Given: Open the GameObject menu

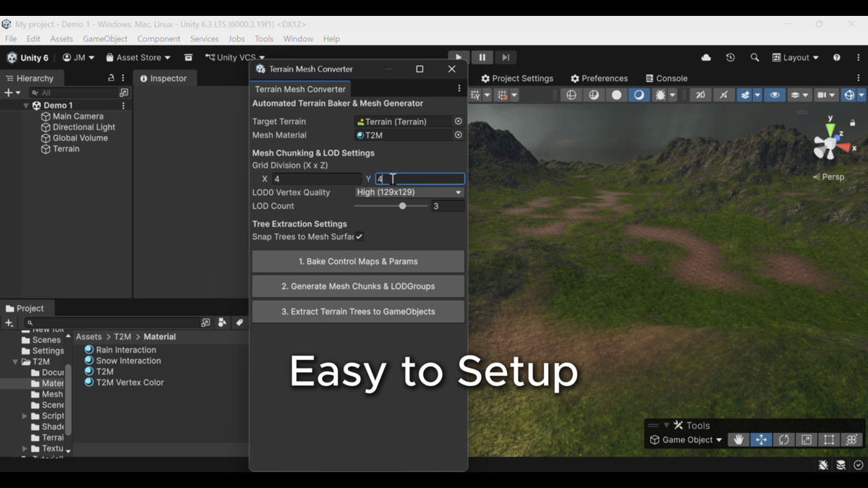Looking at the screenshot, I should [x=105, y=39].
